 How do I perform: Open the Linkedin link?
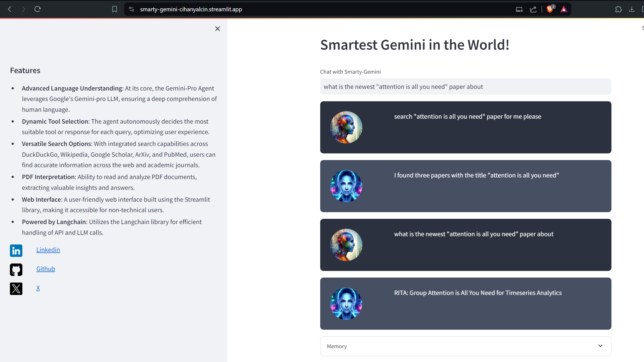[48, 250]
